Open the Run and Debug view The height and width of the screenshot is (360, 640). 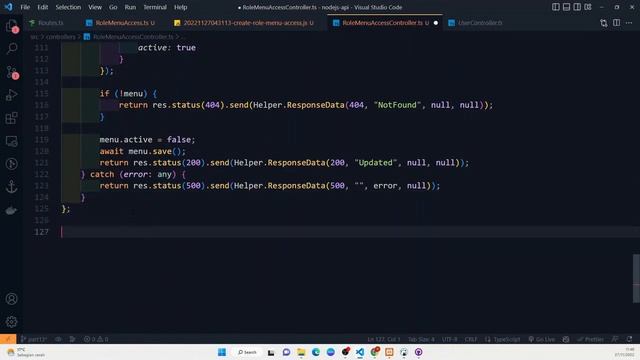click(x=11, y=95)
